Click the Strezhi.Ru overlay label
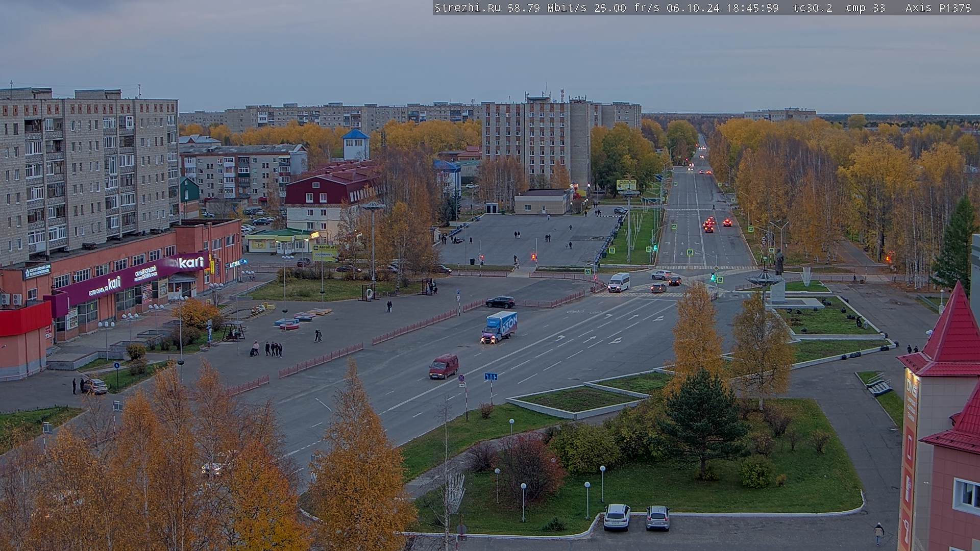This screenshot has width=980, height=551. [467, 8]
